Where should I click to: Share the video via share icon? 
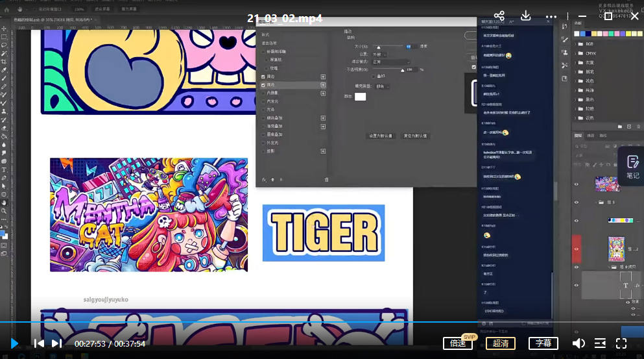[499, 16]
